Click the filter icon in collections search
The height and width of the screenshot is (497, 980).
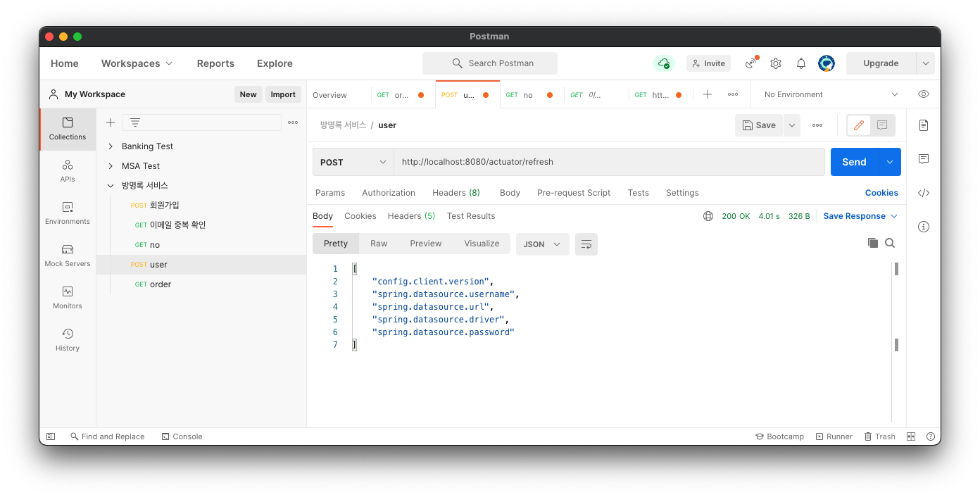(x=135, y=122)
